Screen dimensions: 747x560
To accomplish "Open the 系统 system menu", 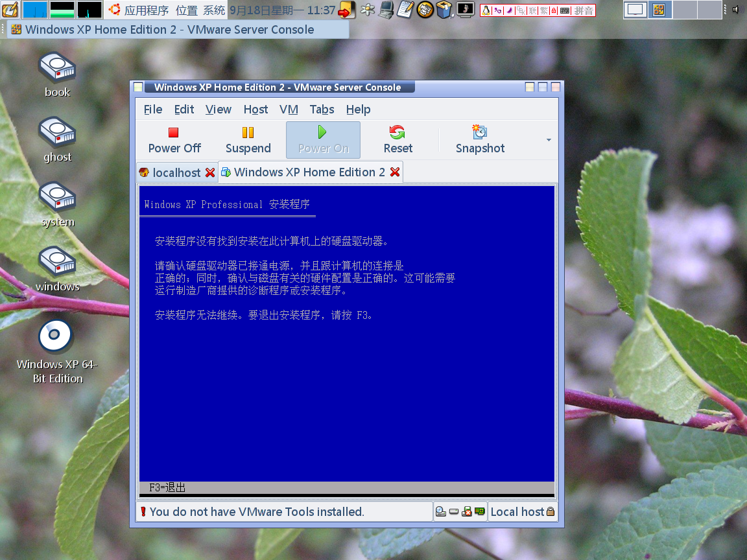I will (x=214, y=10).
